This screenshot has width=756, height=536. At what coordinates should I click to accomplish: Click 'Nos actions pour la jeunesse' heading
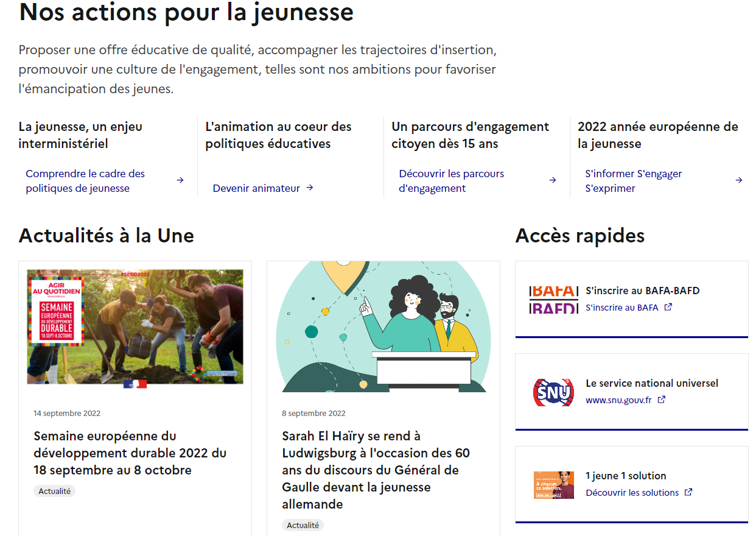pyautogui.click(x=186, y=12)
